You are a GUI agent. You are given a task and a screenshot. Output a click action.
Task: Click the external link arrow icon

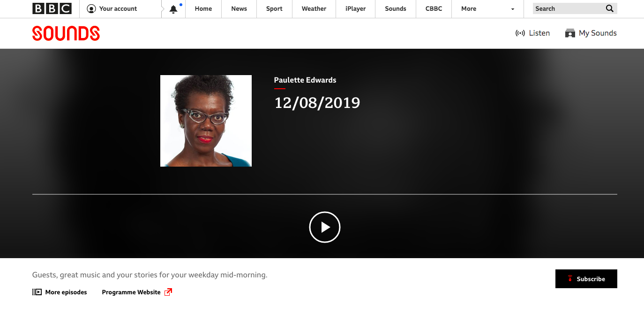coord(168,292)
